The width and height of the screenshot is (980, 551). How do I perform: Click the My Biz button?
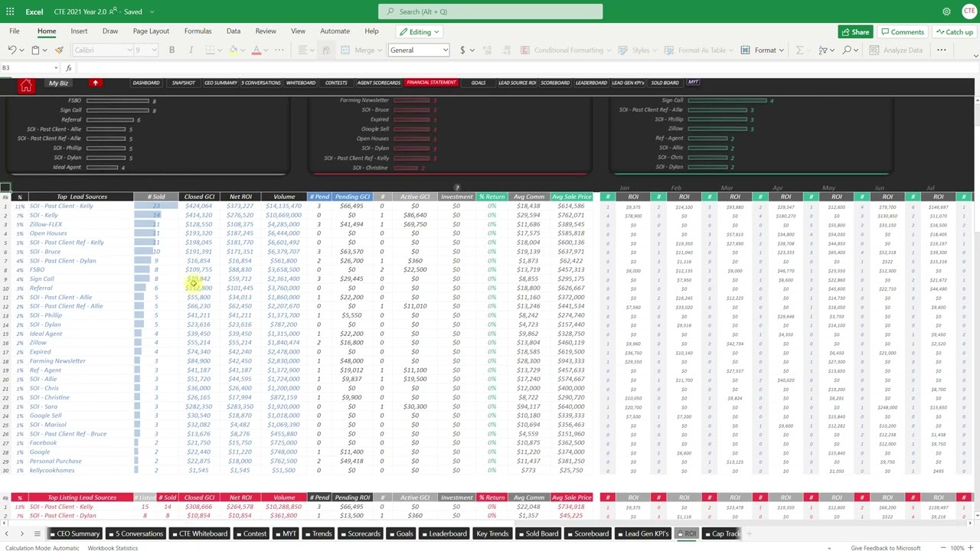59,83
